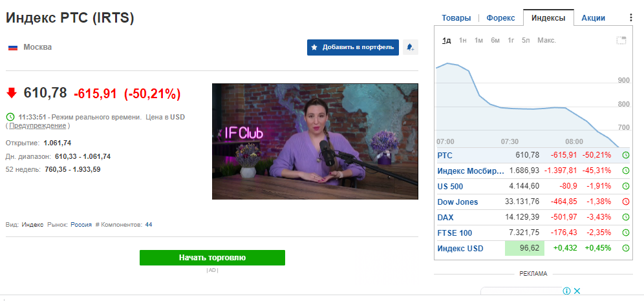This screenshot has height=301, width=644.
Task: Click the red clock icon for Dow Jones
Action: click(x=625, y=202)
